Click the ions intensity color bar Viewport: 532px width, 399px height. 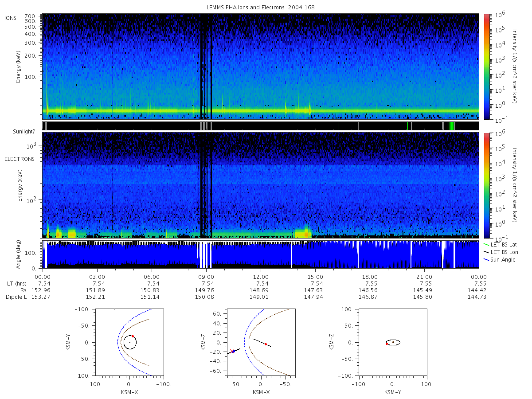(487, 66)
